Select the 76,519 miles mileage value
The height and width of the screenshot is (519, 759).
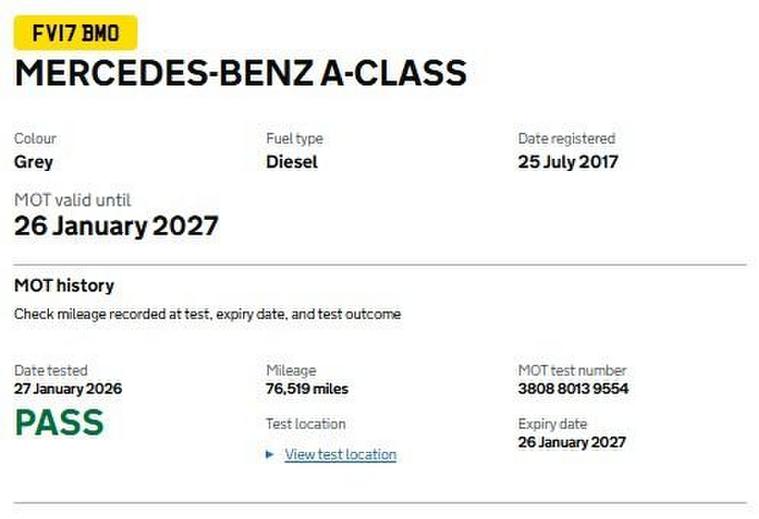(x=307, y=388)
